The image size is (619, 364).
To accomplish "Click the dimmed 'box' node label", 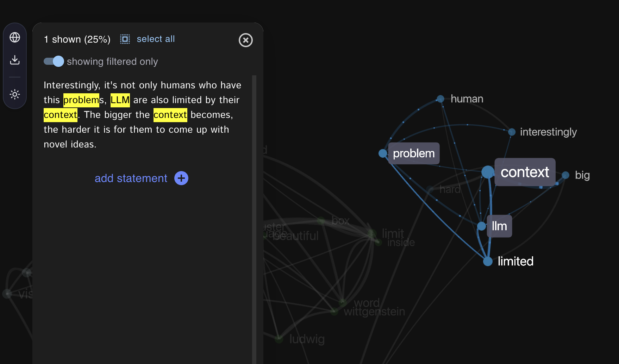I will [x=340, y=221].
